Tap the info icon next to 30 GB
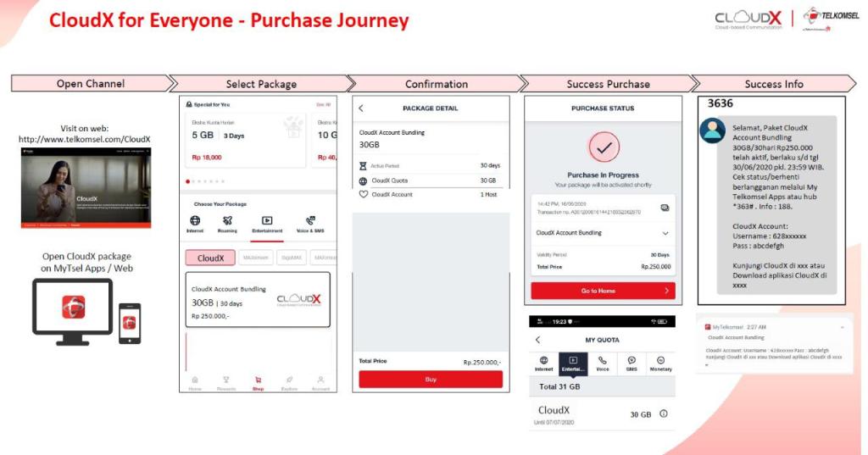 coord(663,413)
